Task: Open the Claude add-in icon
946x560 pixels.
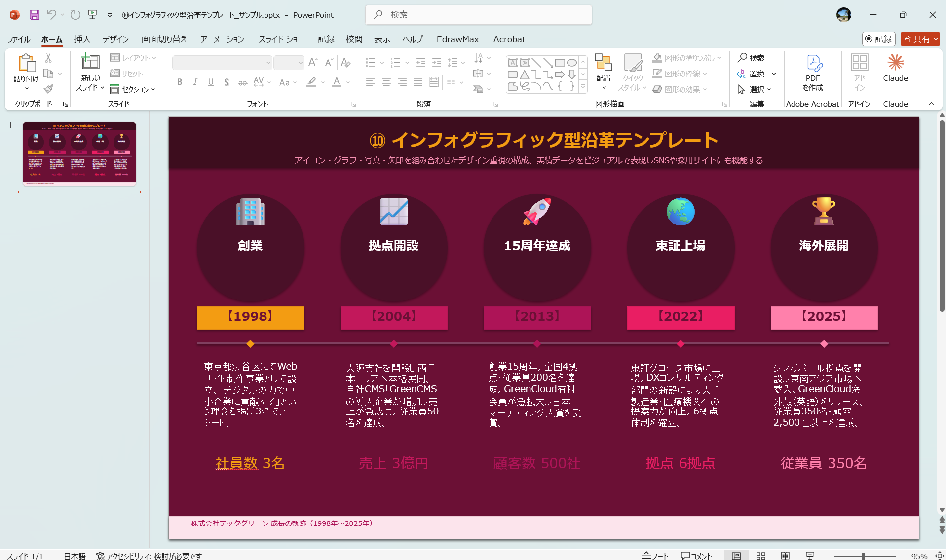Action: [x=895, y=63]
